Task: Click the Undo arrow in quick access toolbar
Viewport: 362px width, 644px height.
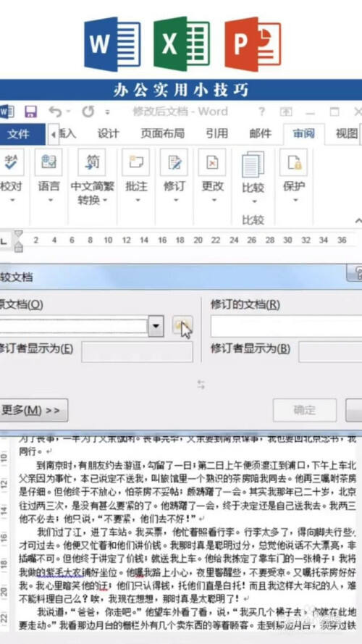Action: 56,112
